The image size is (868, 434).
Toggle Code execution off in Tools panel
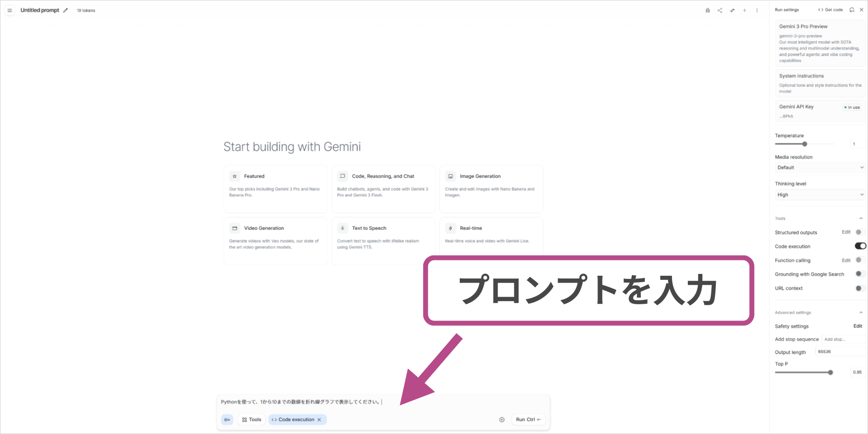[x=860, y=246]
